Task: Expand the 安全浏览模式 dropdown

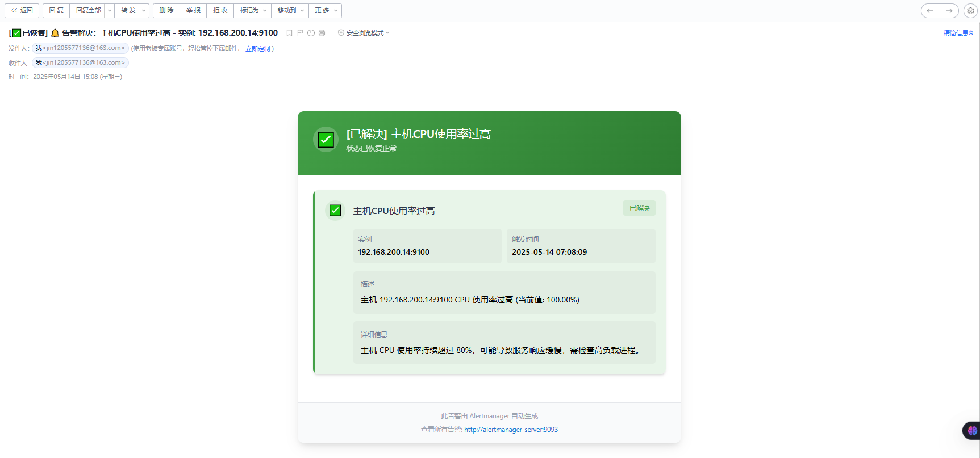Action: [364, 33]
